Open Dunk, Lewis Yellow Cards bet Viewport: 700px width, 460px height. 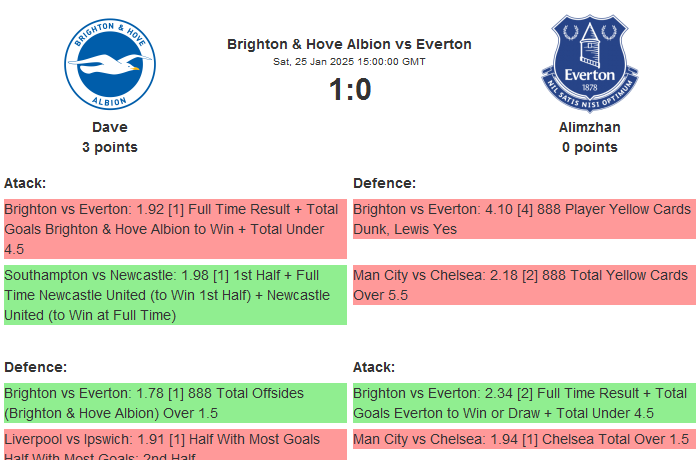point(523,219)
